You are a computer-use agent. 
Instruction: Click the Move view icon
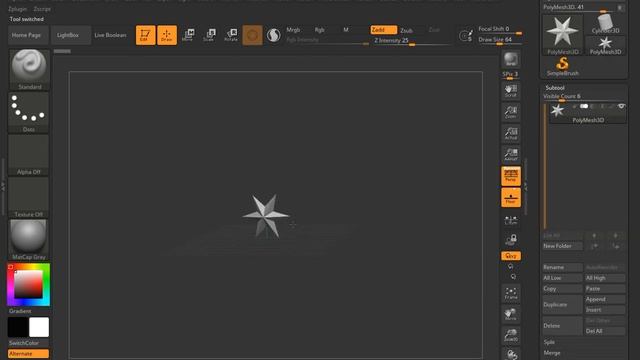click(x=511, y=314)
